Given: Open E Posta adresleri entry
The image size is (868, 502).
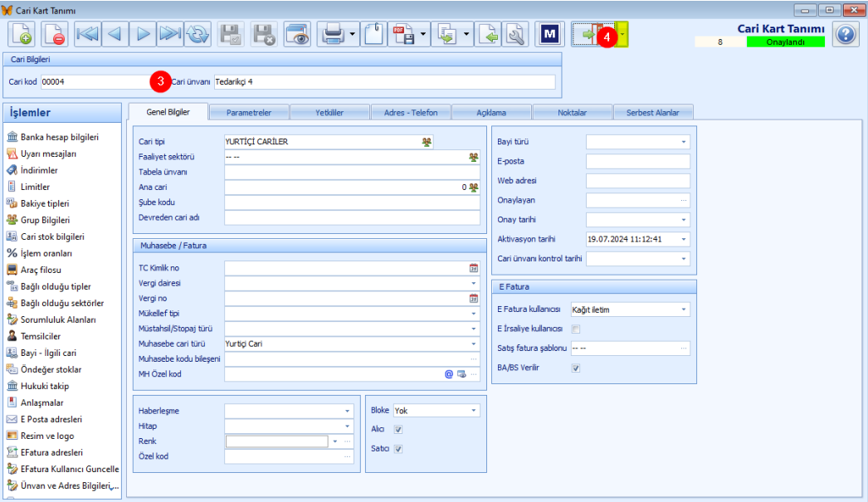Looking at the screenshot, I should tap(51, 420).
